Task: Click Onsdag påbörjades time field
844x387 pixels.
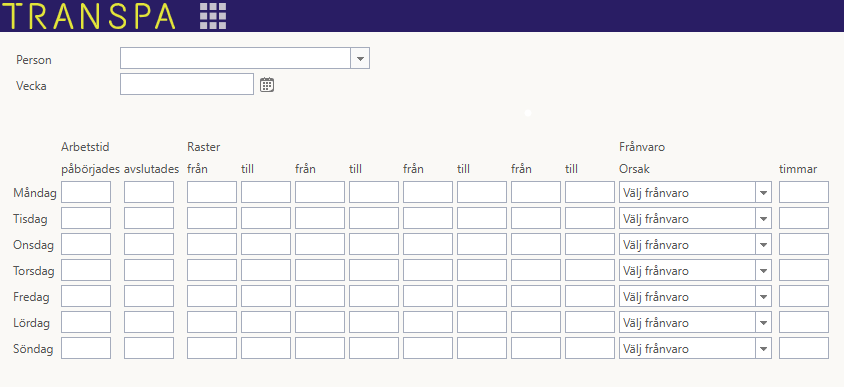Action: pos(86,244)
